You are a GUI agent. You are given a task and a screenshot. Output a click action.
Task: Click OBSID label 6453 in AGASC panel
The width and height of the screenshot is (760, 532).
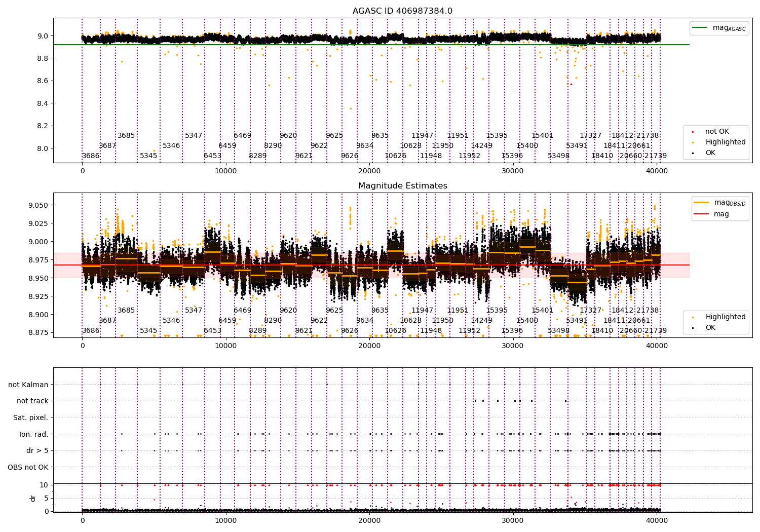click(212, 156)
